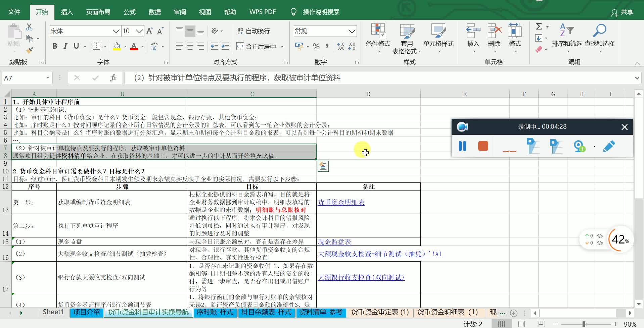Screen dimensions: 644x328
Task: Open accounting currency format icon
Action: [298, 46]
